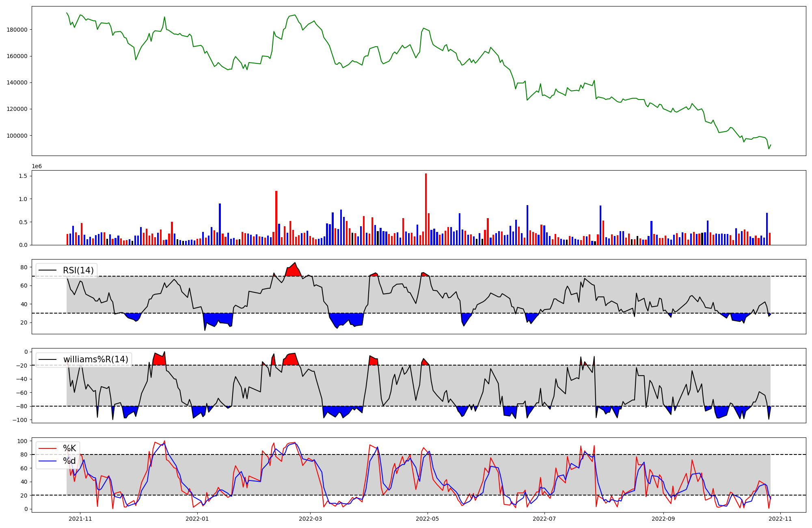The height and width of the screenshot is (528, 812).
Task: Click the 100000 price axis label
Action: pyautogui.click(x=17, y=136)
